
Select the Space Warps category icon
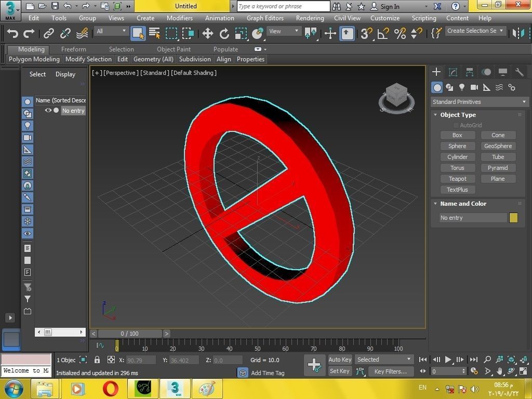point(499,87)
